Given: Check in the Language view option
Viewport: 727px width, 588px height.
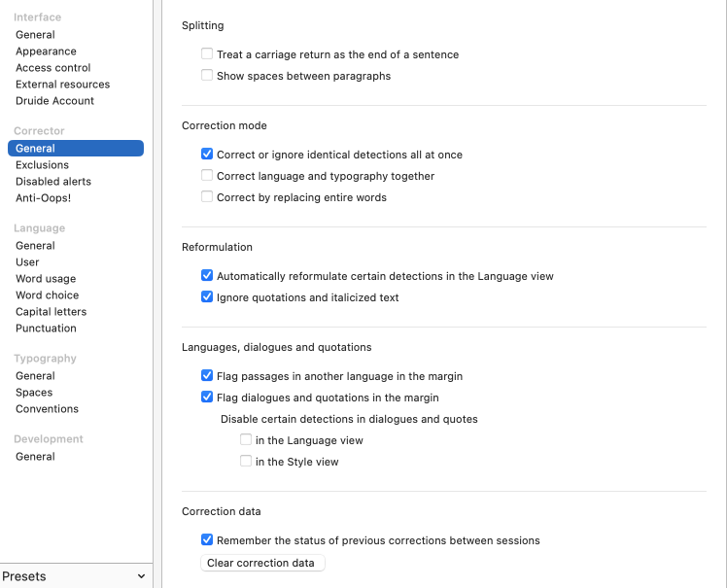Looking at the screenshot, I should tap(246, 440).
